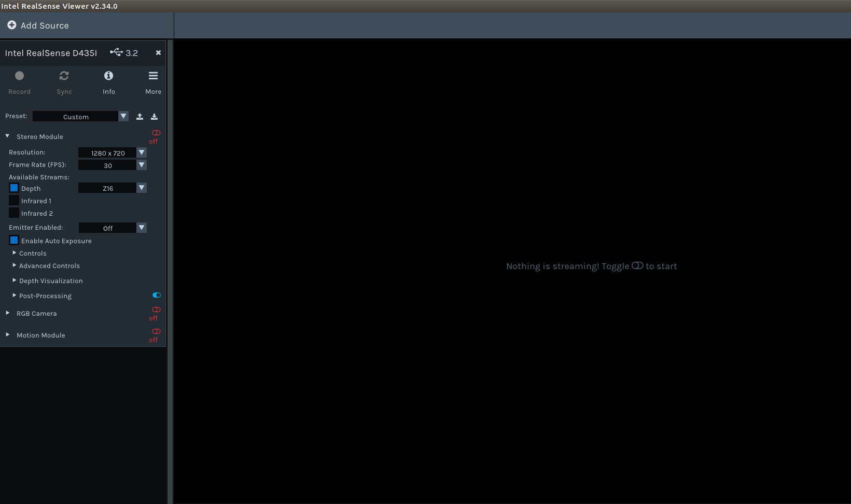Click the USB 3.2 connection icon
Screen dimensions: 851x504
116,52
